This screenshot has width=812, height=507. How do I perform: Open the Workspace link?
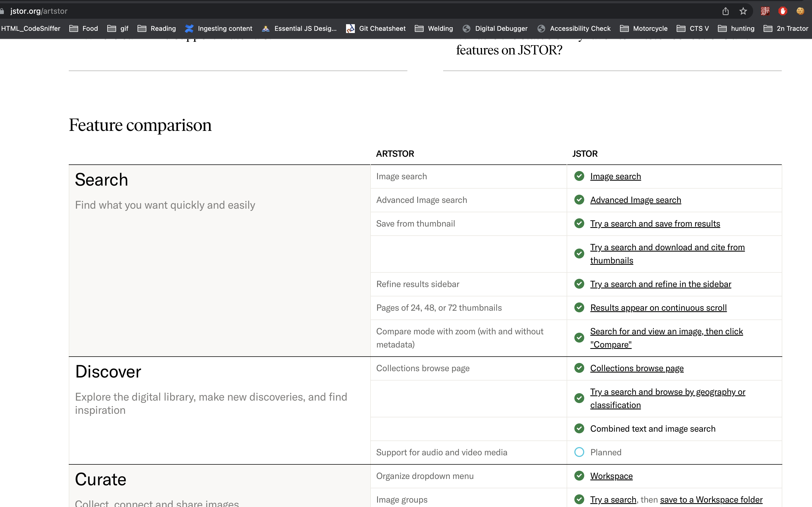point(611,476)
